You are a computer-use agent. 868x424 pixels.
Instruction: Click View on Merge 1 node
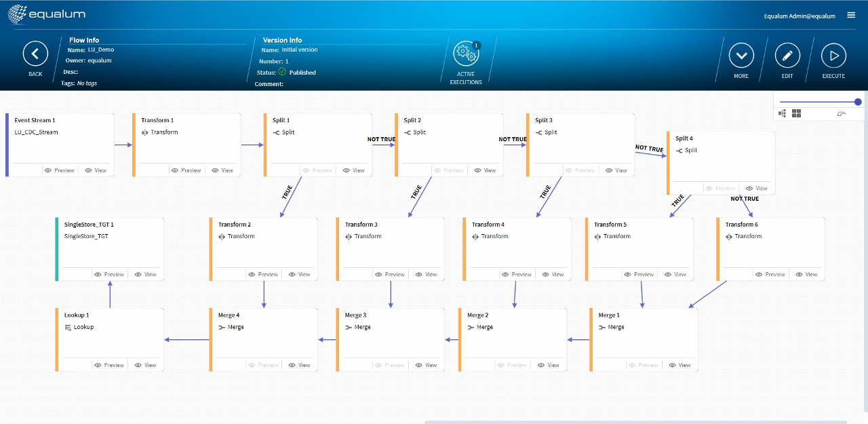point(680,365)
